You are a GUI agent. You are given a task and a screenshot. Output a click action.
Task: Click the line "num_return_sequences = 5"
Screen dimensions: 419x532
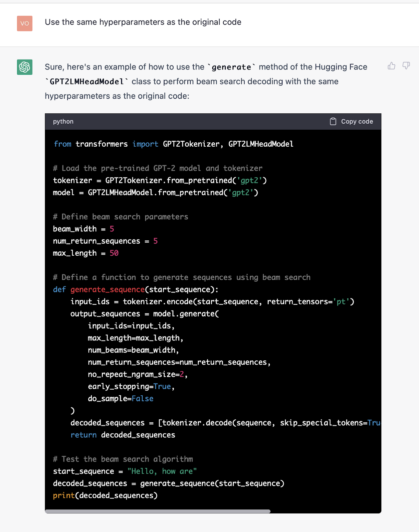(105, 241)
